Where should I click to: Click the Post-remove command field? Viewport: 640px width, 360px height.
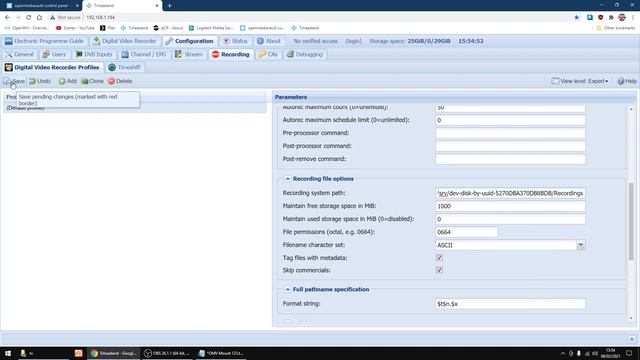coord(510,159)
